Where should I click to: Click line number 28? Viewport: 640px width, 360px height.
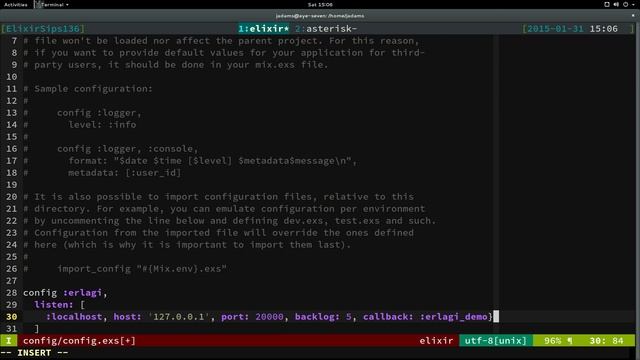[11, 293]
